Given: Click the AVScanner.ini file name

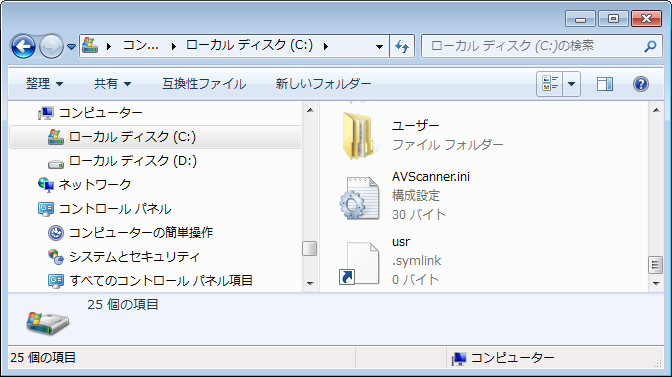Looking at the screenshot, I should pos(431,177).
